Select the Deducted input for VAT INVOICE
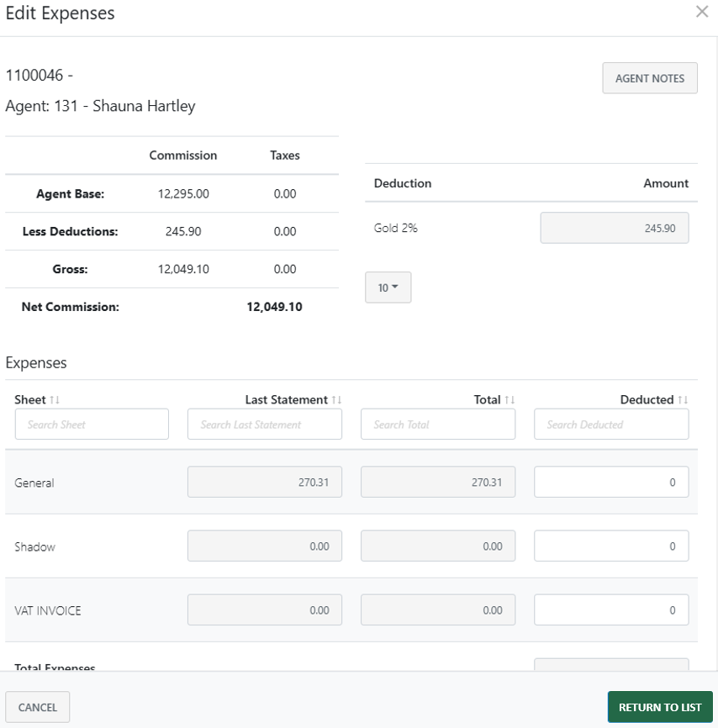The width and height of the screenshot is (718, 728). pyautogui.click(x=610, y=609)
